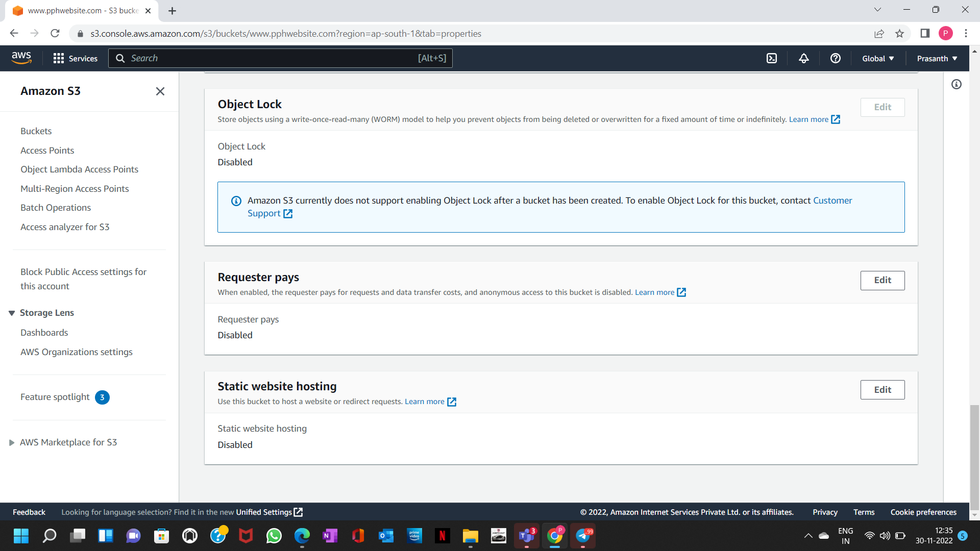Open WhatsApp from the taskbar

coord(274,536)
